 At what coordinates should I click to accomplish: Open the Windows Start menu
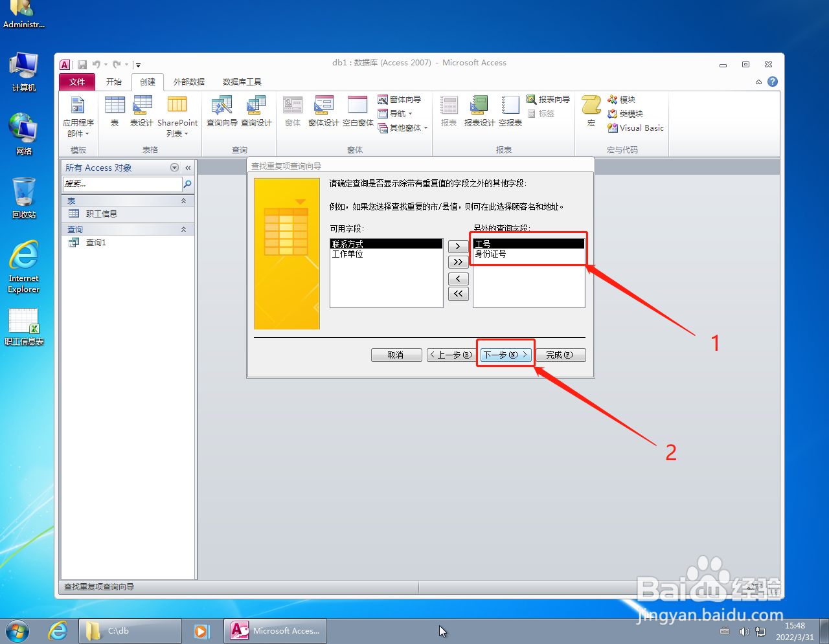tap(18, 630)
